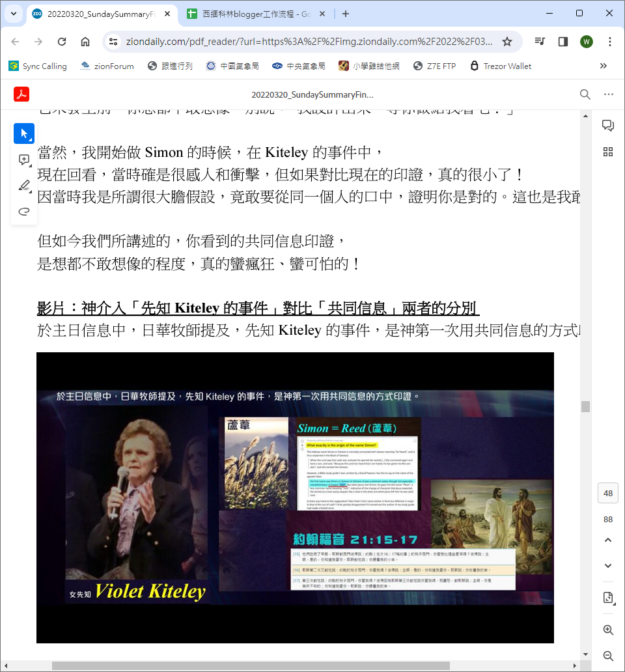The height and width of the screenshot is (672, 625).
Task: Zoom in on the PDF document
Action: pos(608,630)
